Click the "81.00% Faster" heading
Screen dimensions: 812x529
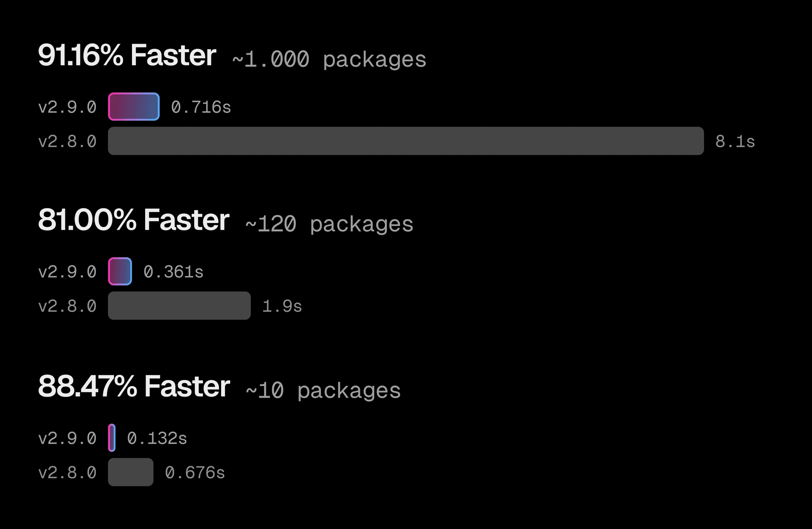pyautogui.click(x=134, y=220)
